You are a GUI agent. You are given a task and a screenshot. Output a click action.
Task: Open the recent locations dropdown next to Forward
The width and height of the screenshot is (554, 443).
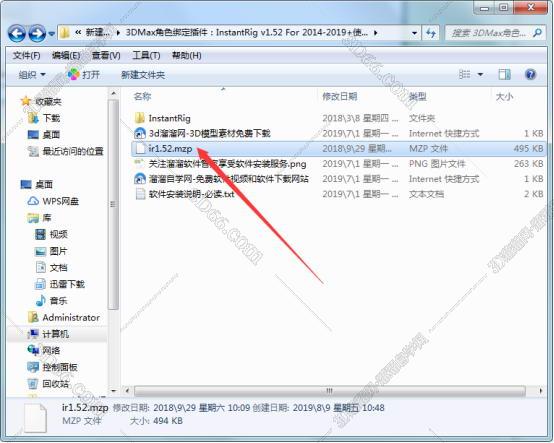[52, 34]
